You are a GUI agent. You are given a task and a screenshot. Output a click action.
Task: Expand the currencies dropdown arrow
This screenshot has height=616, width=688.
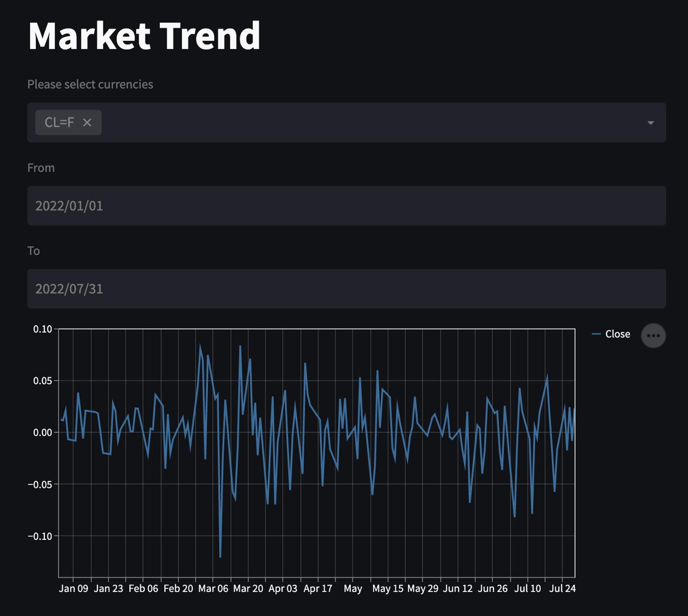coord(650,123)
